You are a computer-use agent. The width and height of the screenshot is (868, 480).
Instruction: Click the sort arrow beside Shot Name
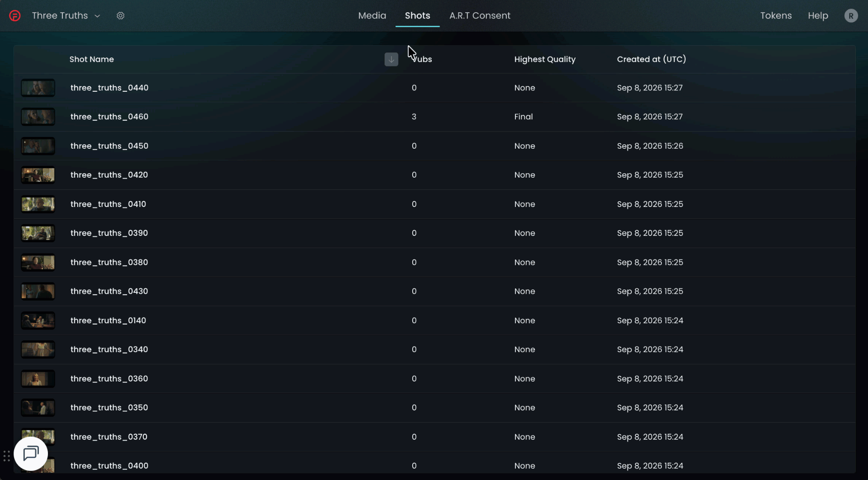(x=392, y=59)
